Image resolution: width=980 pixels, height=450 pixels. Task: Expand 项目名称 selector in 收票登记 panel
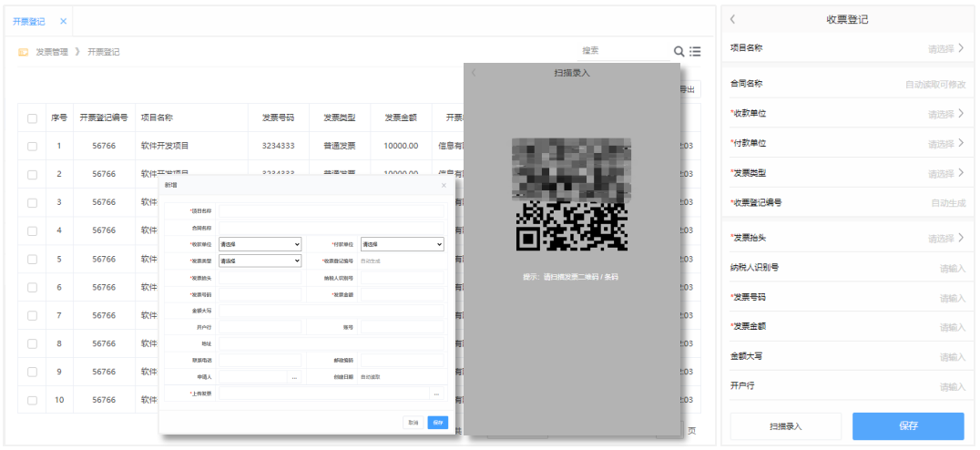tap(946, 48)
